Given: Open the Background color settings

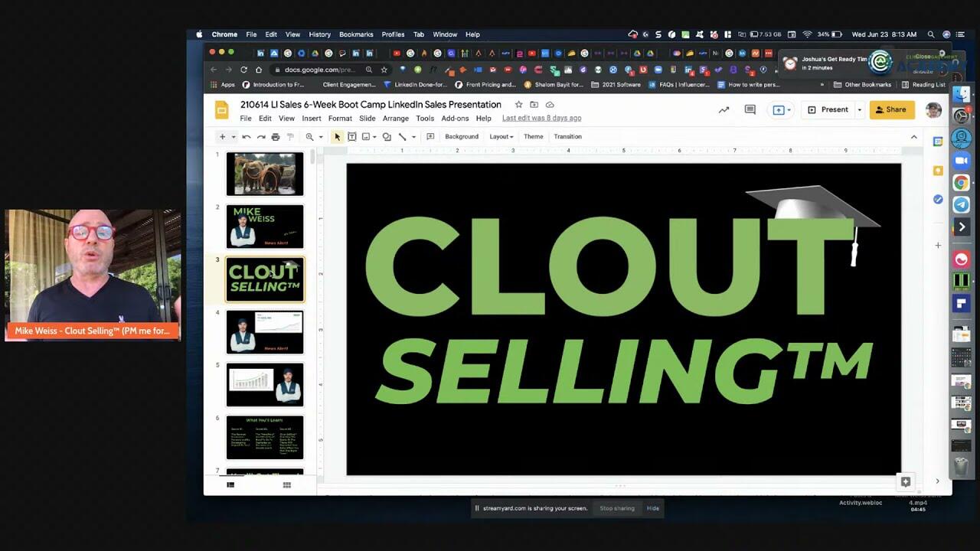Looking at the screenshot, I should [462, 137].
